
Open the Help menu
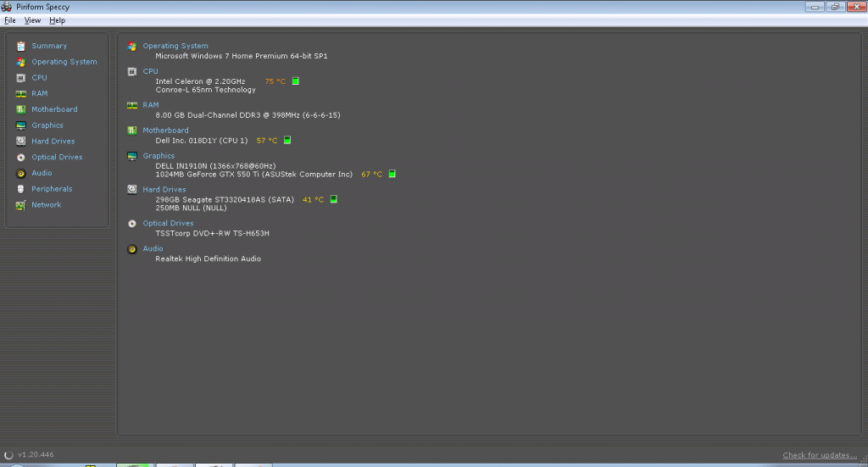[57, 20]
